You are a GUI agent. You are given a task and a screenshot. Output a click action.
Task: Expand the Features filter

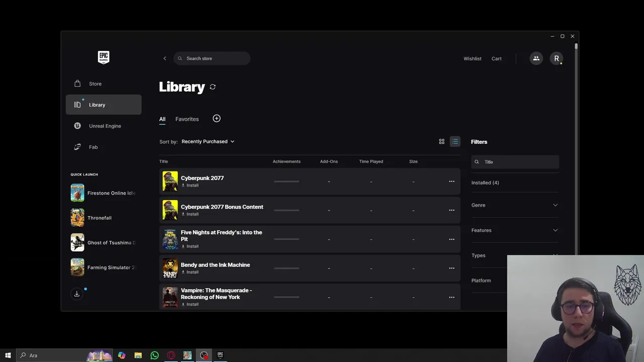click(515, 230)
